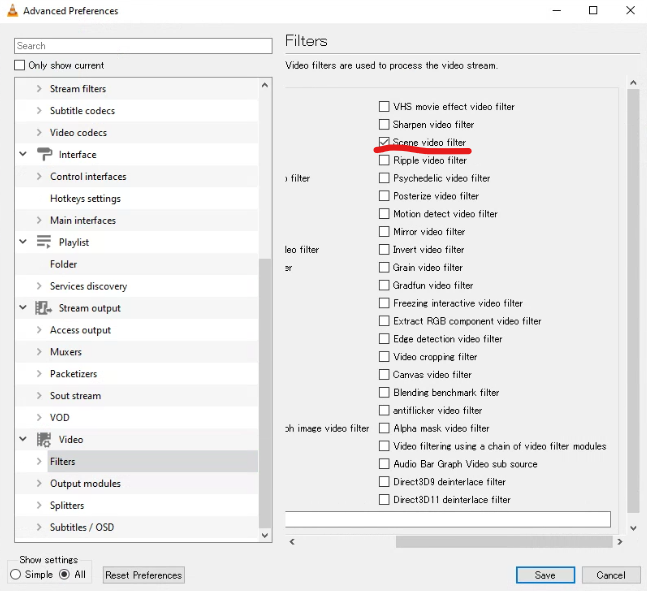This screenshot has height=591, width=647.
Task: Open Hotkeys settings in the tree
Action: click(85, 199)
